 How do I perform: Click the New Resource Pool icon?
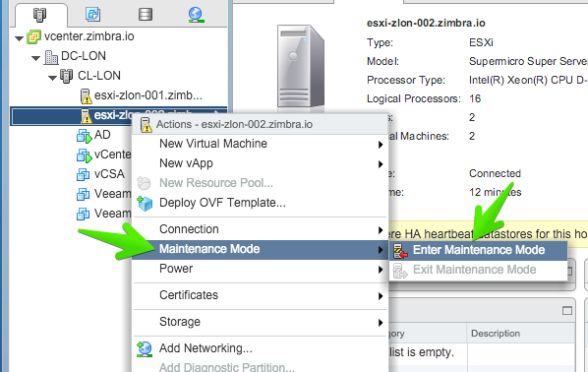pos(144,183)
